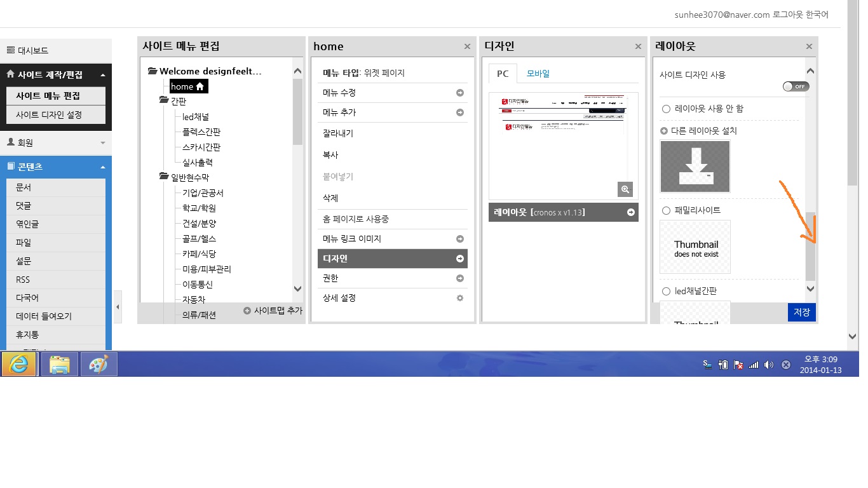Select the 패밀리사이트 radio button
The height and width of the screenshot is (488, 868).
click(x=666, y=210)
